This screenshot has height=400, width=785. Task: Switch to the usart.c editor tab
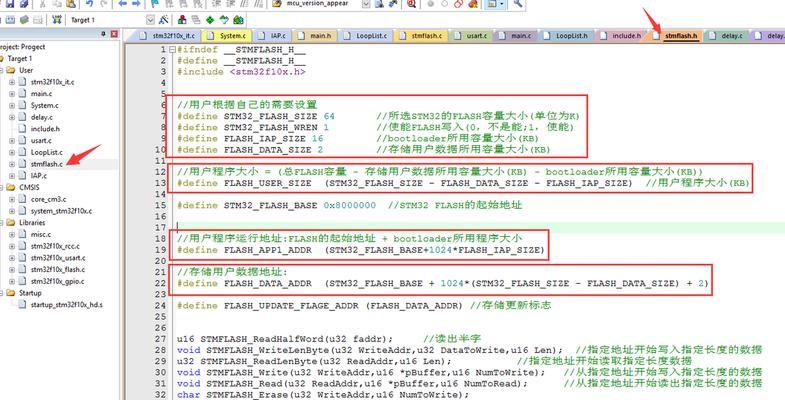click(471, 36)
